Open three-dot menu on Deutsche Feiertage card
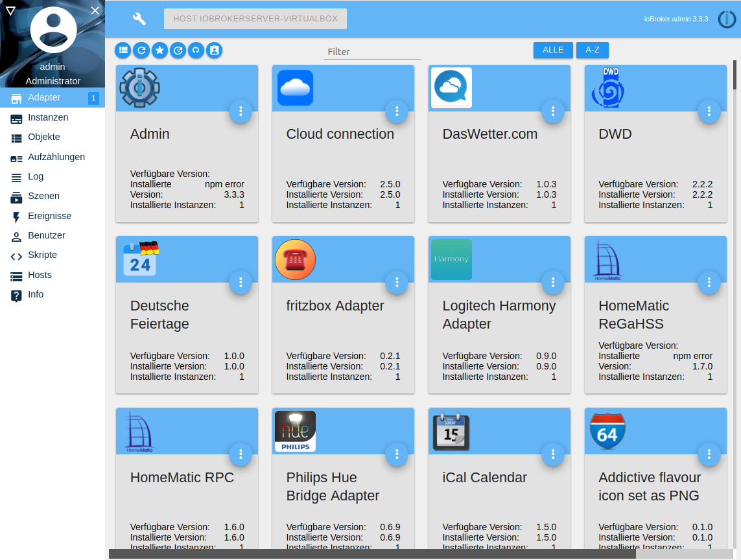The width and height of the screenshot is (741, 560). (x=241, y=282)
